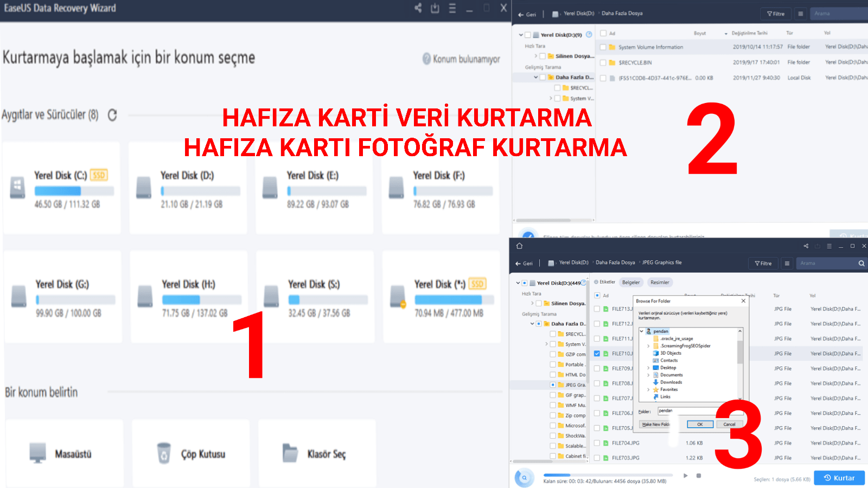Click Yerel Disk(D:) breadcrumb in Daha Fazla Dosya window
The image size is (868, 488).
pyautogui.click(x=579, y=14)
